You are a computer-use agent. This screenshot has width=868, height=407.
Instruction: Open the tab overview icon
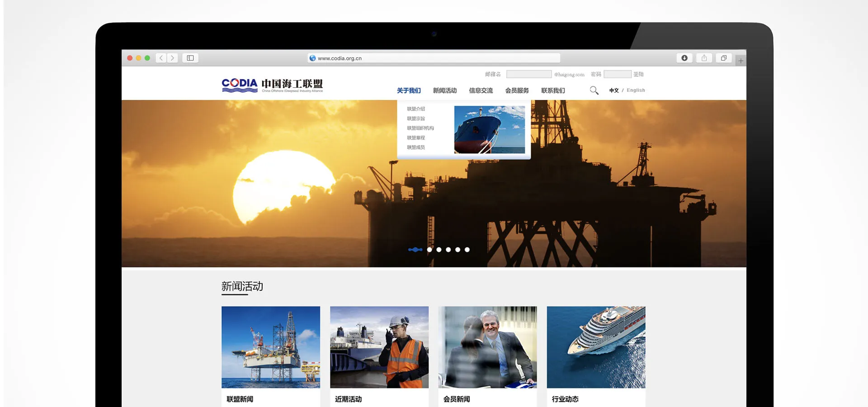[724, 58]
